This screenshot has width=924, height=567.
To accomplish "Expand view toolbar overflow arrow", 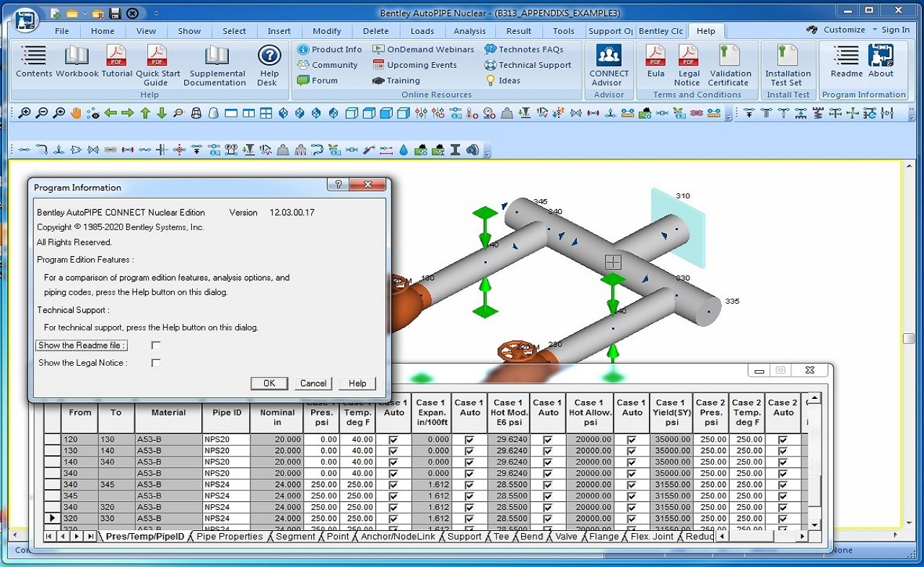I will pos(728,115).
